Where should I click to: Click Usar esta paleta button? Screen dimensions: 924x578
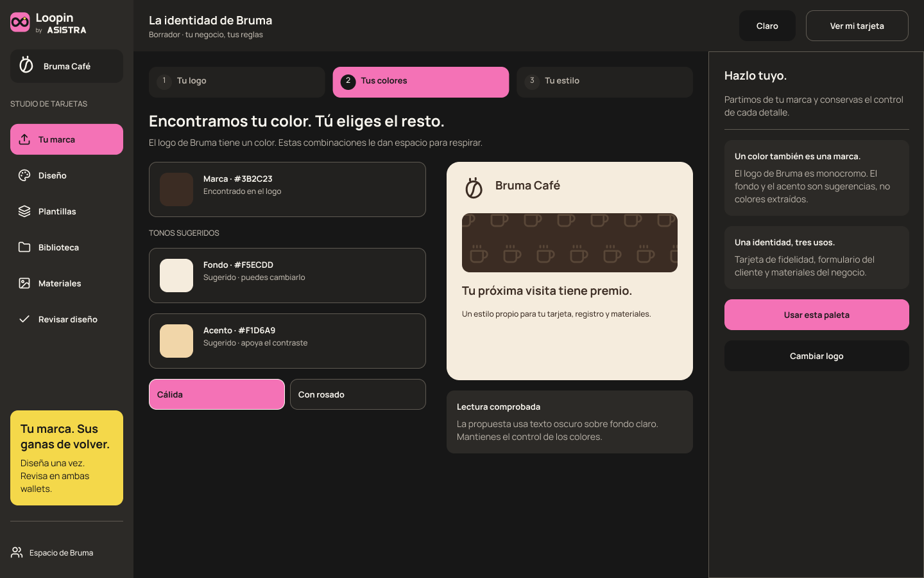click(x=817, y=315)
